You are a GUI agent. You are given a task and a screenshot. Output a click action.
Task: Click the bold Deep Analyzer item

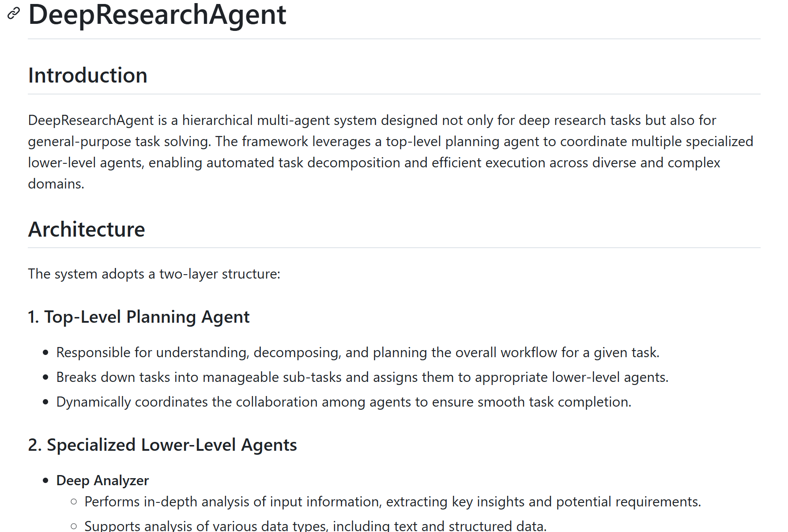click(102, 480)
